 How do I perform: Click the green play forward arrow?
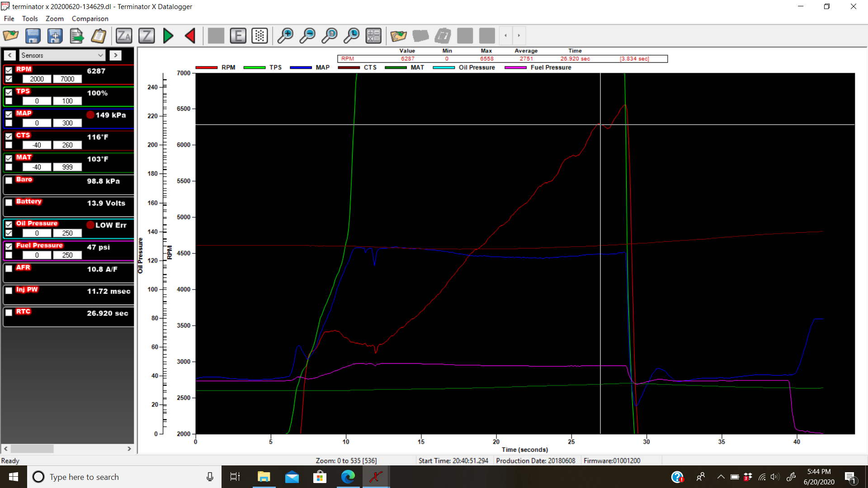pos(168,36)
